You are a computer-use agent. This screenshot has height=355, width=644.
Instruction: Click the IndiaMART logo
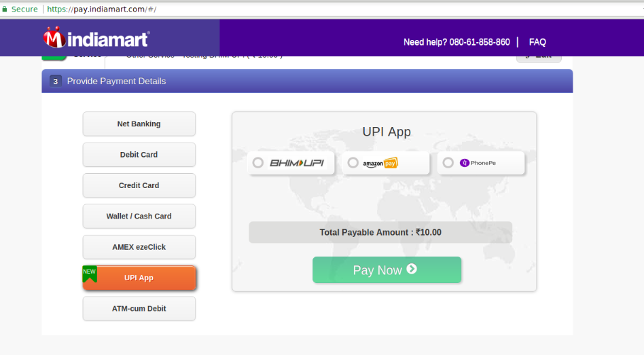click(96, 38)
